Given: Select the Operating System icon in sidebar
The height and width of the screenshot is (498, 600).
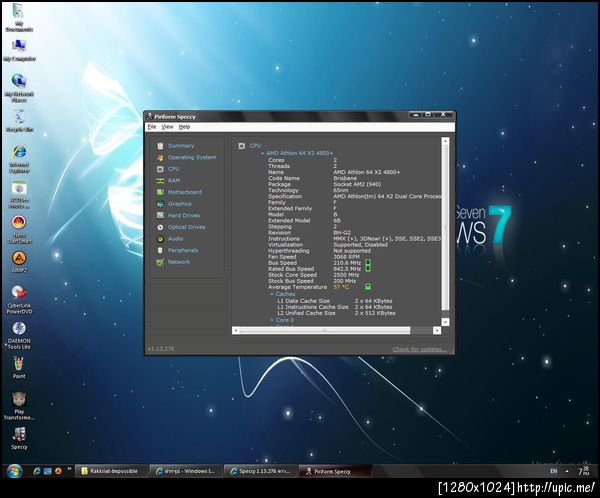Looking at the screenshot, I should [x=160, y=157].
